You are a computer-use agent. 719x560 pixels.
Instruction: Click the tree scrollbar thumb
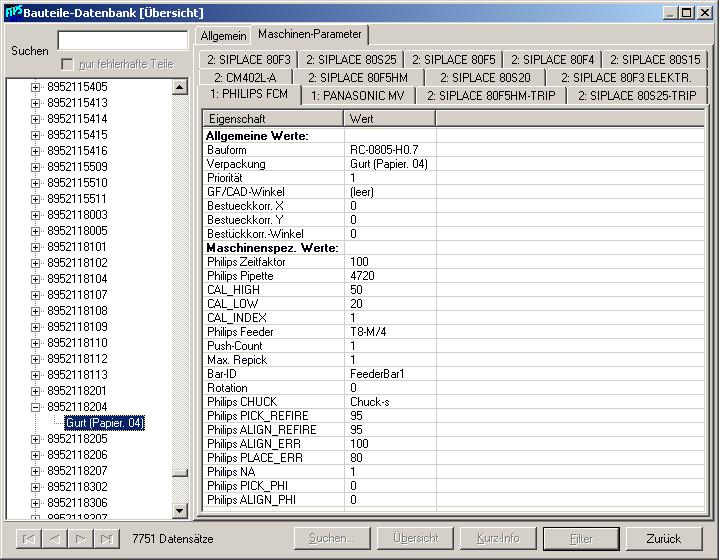[180, 473]
